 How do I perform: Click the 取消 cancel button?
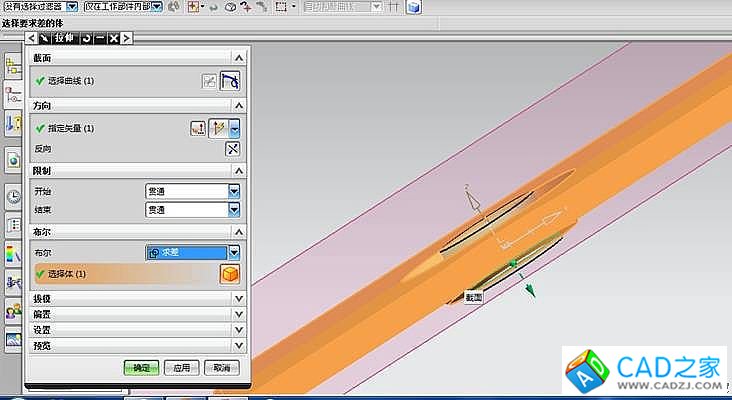[221, 367]
